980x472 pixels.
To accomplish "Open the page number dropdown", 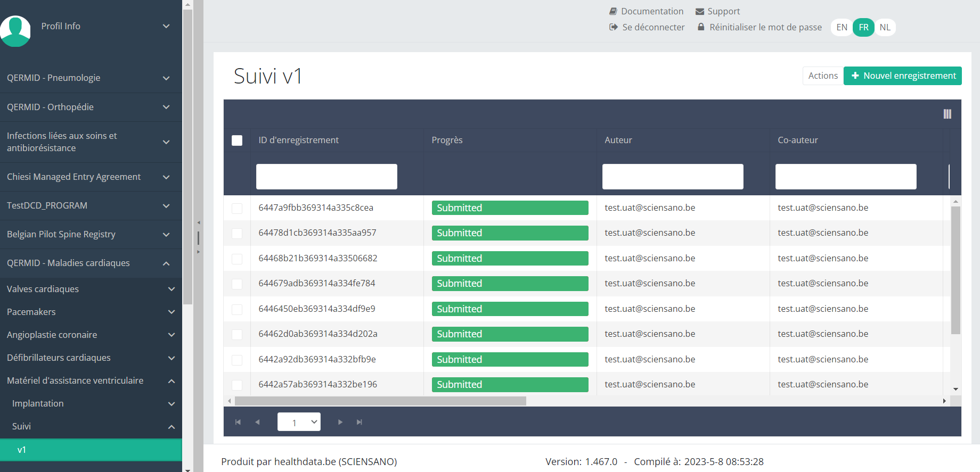I will click(299, 422).
